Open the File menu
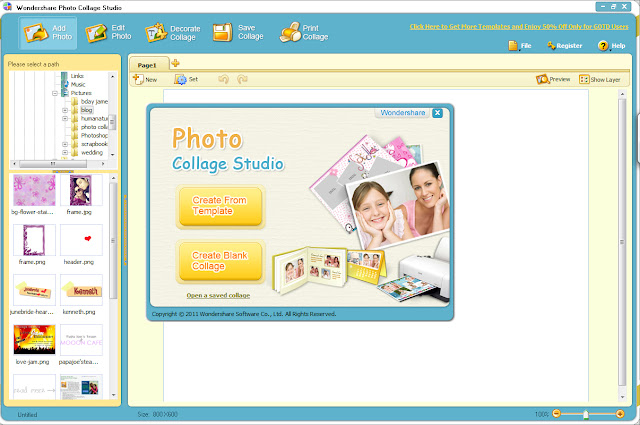The height and width of the screenshot is (425, 640). pos(520,46)
